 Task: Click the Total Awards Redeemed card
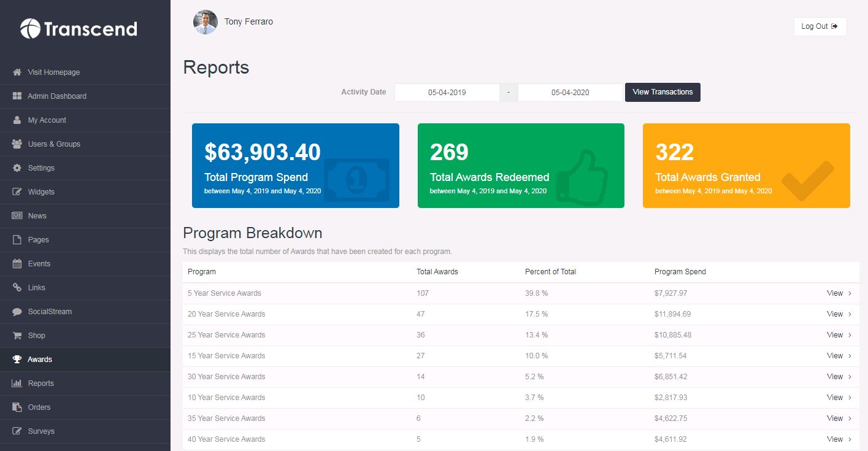(521, 166)
